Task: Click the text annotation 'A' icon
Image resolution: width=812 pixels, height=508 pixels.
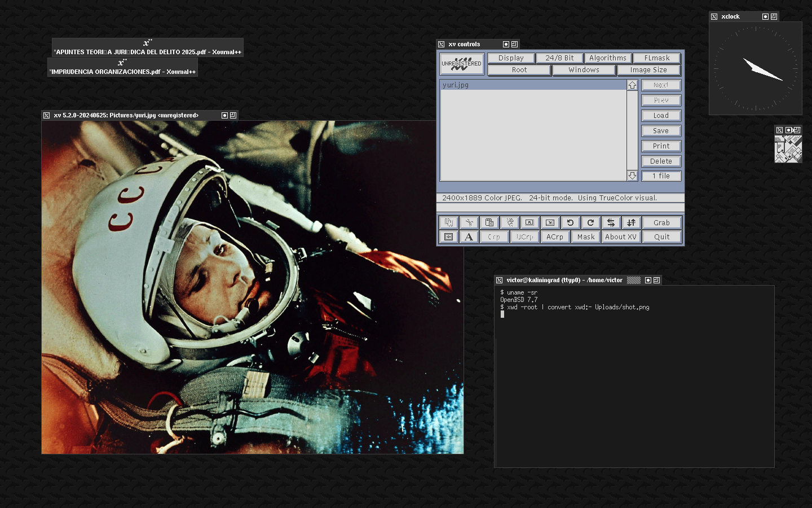Action: (469, 237)
